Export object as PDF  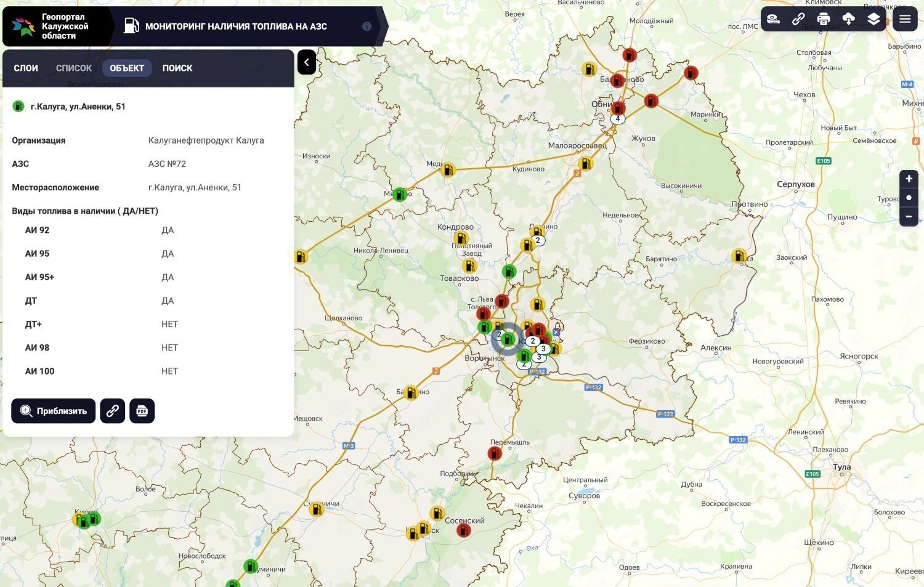pos(142,411)
